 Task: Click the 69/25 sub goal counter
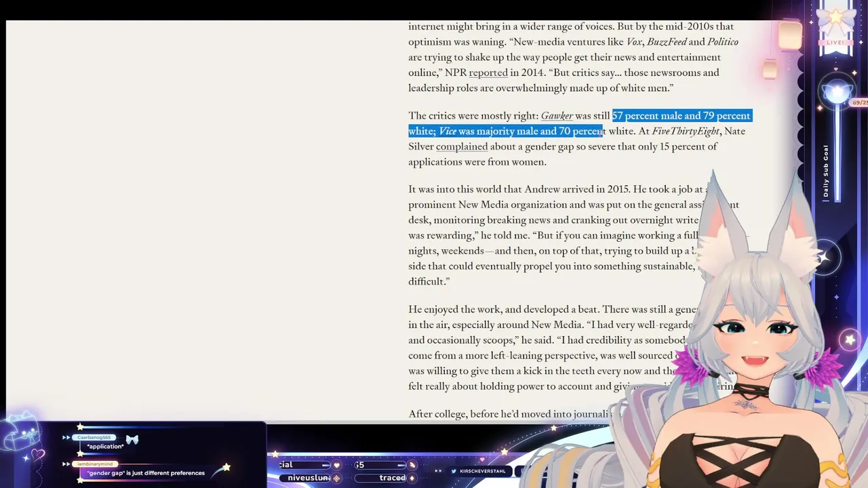[859, 102]
